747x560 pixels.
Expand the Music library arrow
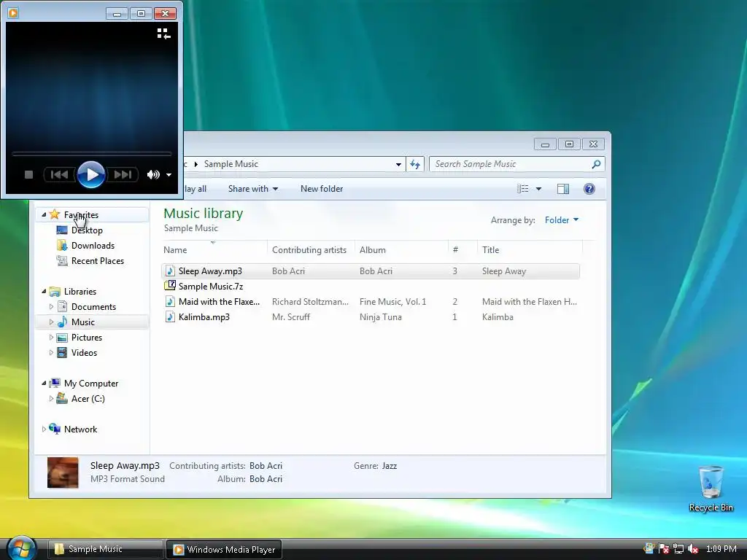point(51,322)
